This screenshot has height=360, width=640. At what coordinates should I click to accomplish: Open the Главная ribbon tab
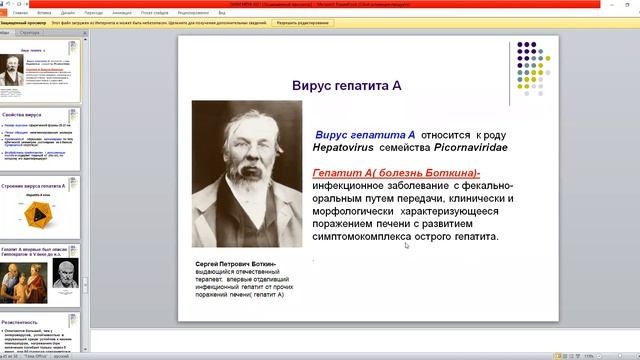(20, 13)
